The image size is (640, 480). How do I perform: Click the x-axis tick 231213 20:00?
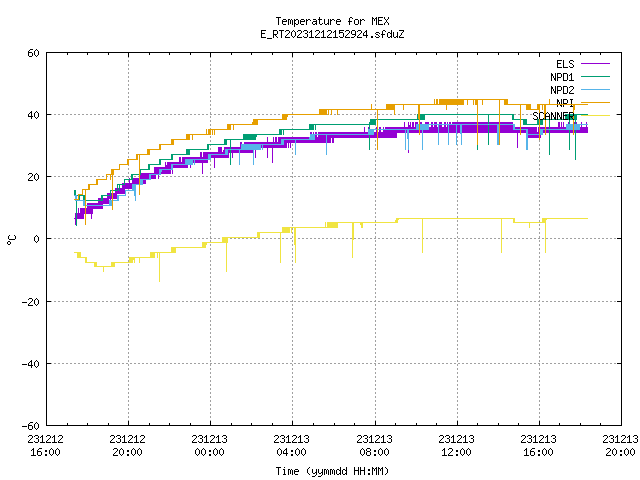[x=621, y=446]
